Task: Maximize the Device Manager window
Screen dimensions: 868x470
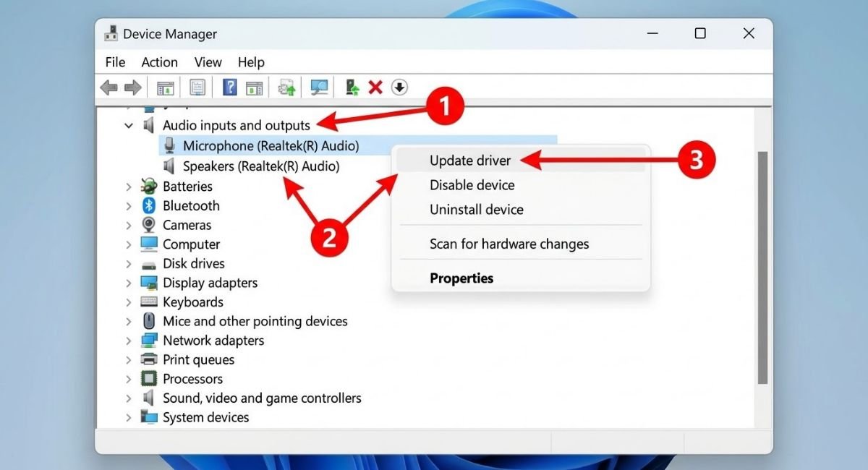Action: 700,33
